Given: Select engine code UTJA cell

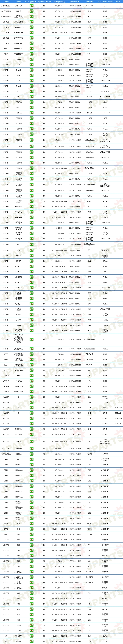Looking at the screenshot, I should (x=105, y=207).
